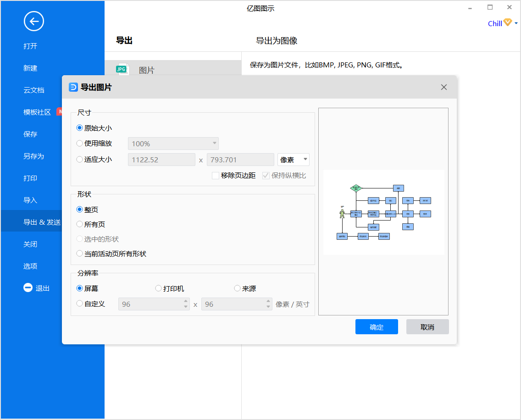Open 导入 in the sidebar
This screenshot has height=420, width=521.
pyautogui.click(x=30, y=200)
